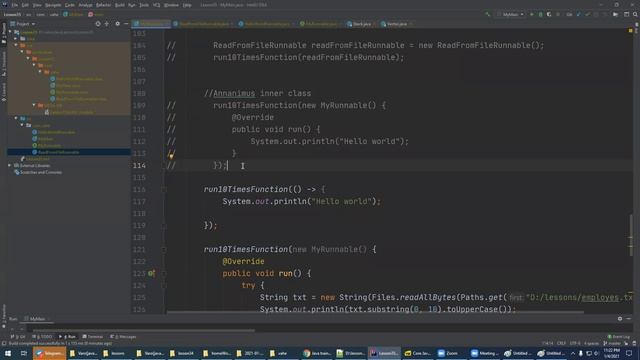Open the Messages tool window button
The width and height of the screenshot is (640, 360).
click(123, 337)
